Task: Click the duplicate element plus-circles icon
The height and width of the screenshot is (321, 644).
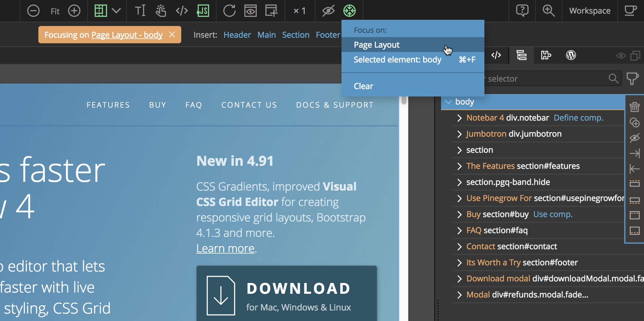Action: click(x=634, y=122)
